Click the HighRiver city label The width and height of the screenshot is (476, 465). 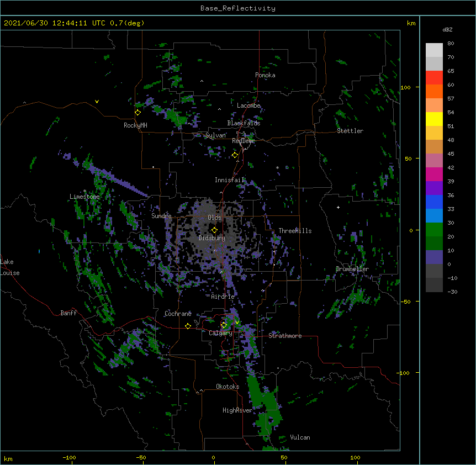pyautogui.click(x=237, y=410)
